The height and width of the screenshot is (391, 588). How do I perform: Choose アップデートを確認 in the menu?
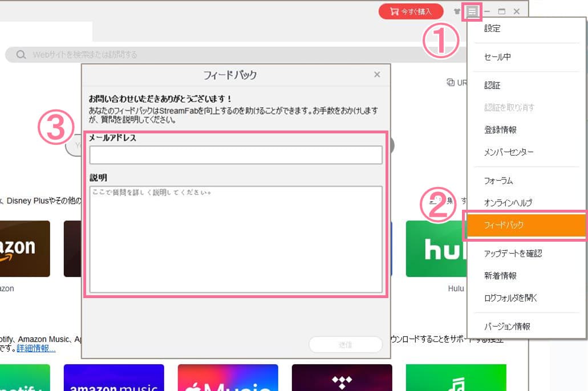[x=513, y=254]
